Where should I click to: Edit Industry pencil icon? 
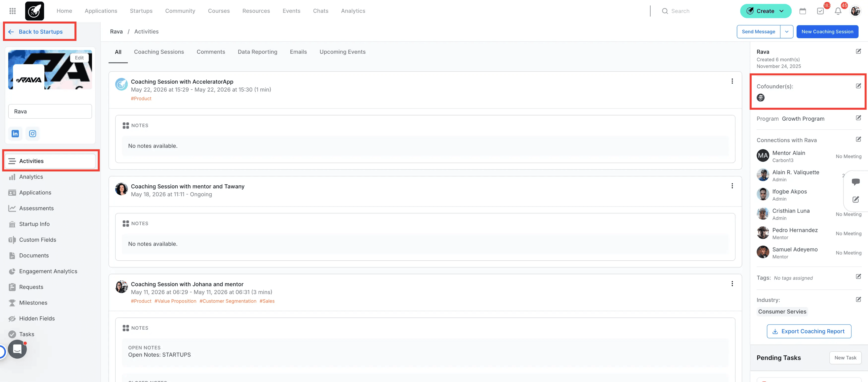[858, 299]
